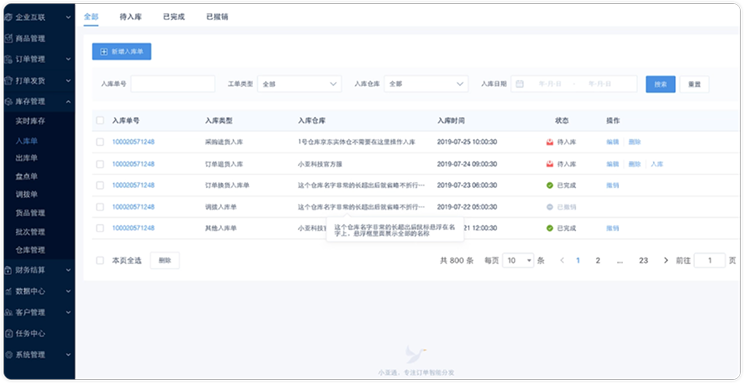Viewport: 744px width, 383px height.
Task: Click the 系统管理 gear icon
Action: [8, 355]
